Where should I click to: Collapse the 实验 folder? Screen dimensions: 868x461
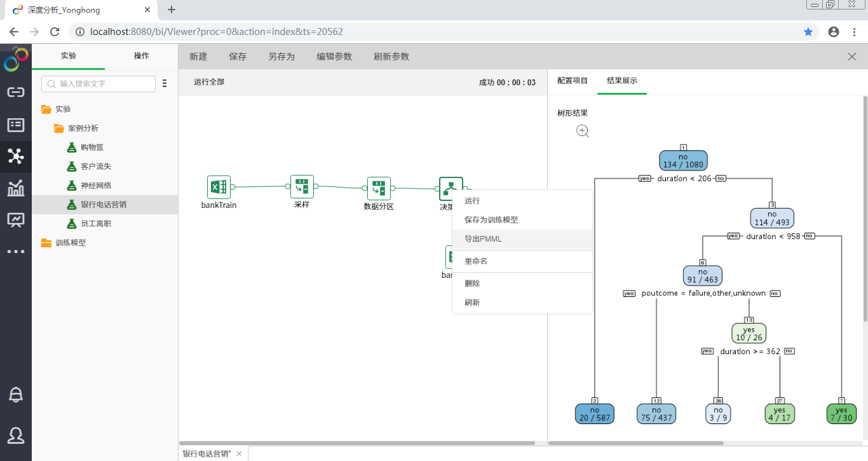pyautogui.click(x=46, y=109)
